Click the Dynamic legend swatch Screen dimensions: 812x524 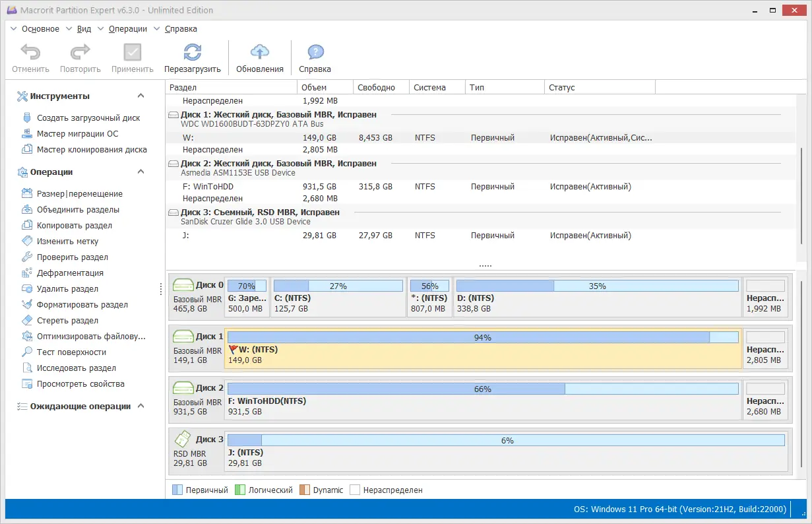pos(305,490)
